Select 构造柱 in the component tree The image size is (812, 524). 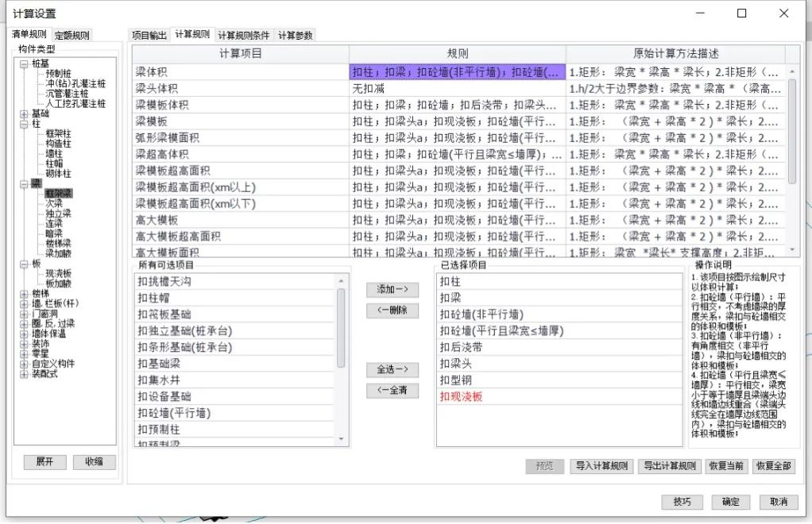tap(57, 144)
